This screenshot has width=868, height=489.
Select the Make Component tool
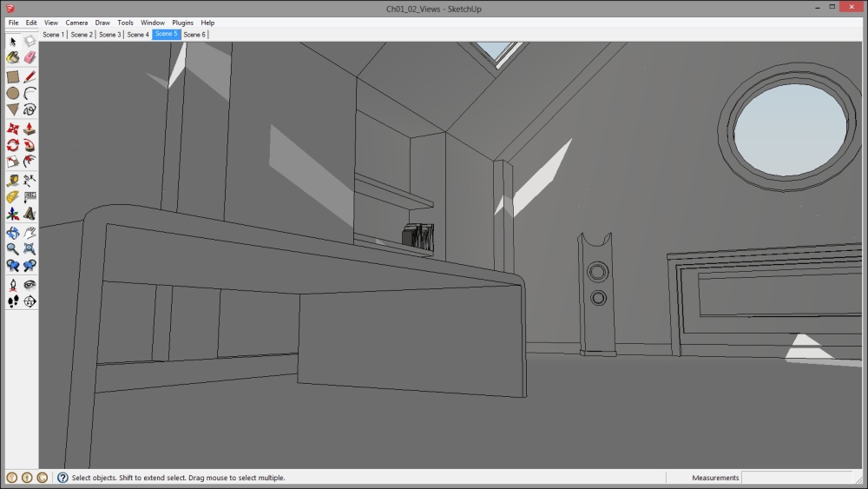click(30, 42)
